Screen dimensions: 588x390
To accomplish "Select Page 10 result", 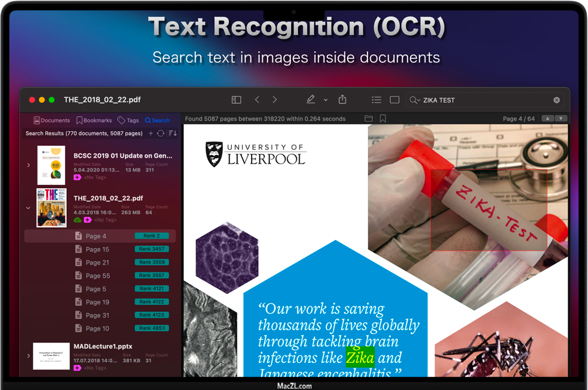I will tap(100, 328).
